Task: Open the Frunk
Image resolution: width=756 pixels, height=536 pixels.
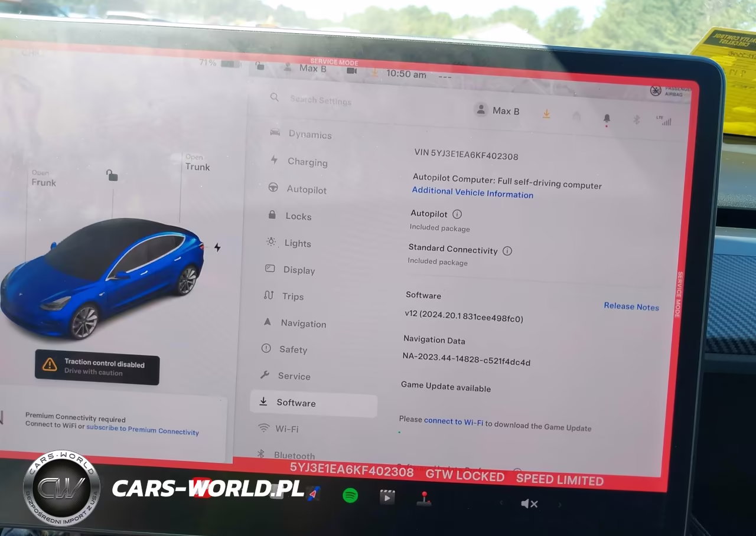Action: [x=43, y=178]
